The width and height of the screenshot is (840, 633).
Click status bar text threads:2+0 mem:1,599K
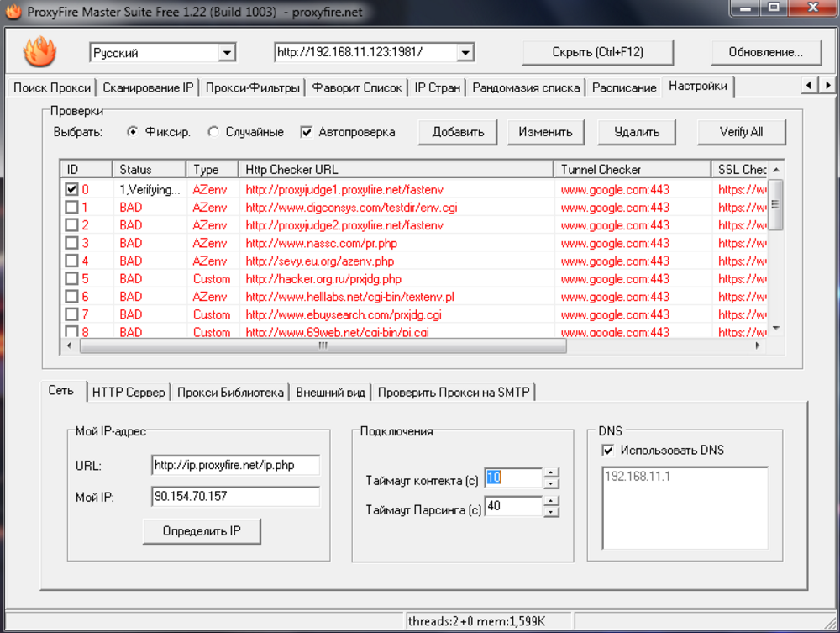pyautogui.click(x=476, y=621)
